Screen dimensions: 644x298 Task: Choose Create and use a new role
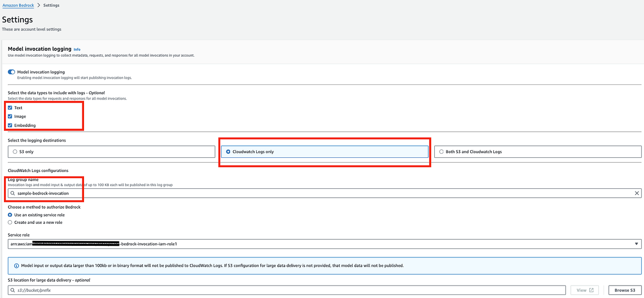[10, 222]
